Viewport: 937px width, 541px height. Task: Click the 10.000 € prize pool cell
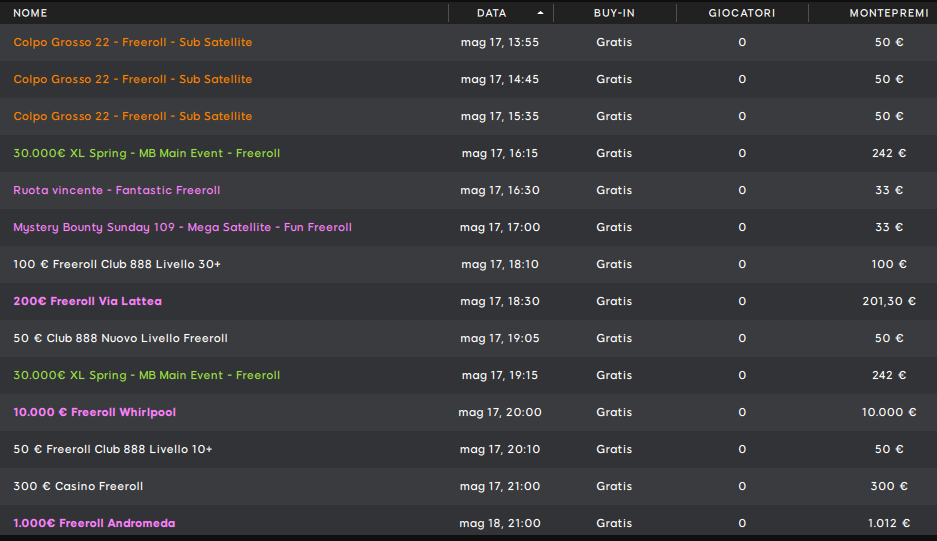[889, 412]
